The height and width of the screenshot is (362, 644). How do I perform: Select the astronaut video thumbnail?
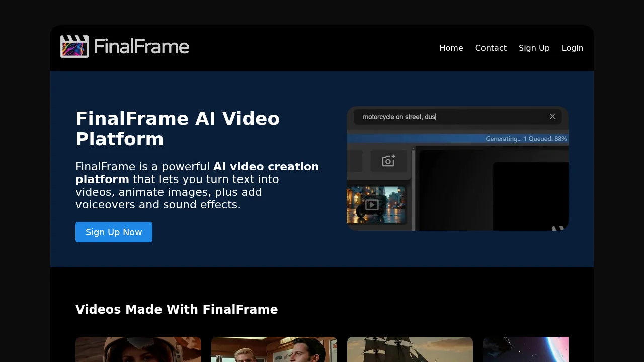coord(138,349)
